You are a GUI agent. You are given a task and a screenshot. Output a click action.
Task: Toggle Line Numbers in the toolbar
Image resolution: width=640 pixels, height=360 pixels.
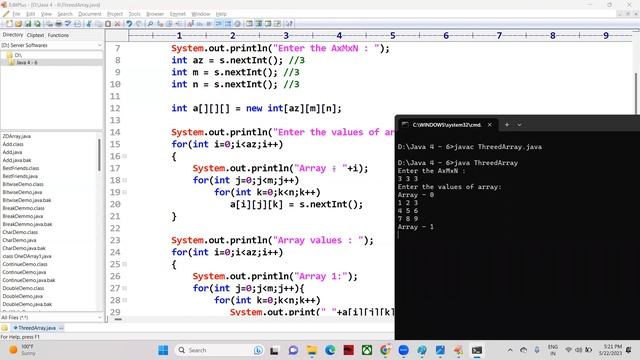[228, 24]
